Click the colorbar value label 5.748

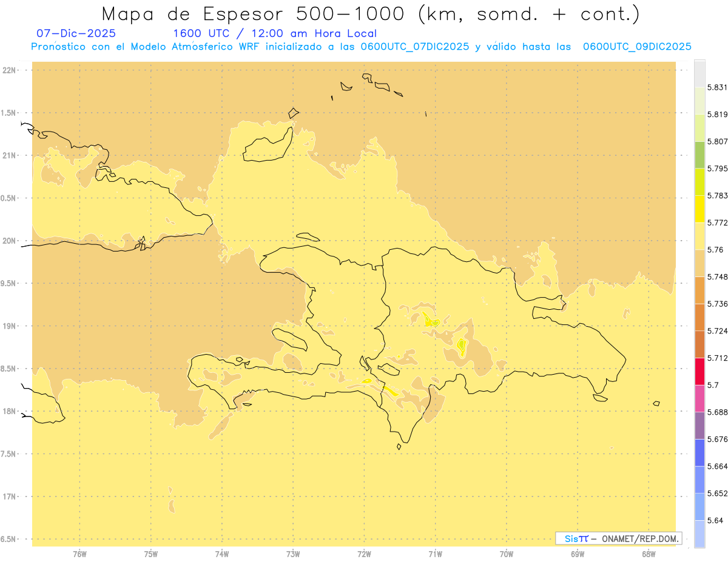(718, 276)
